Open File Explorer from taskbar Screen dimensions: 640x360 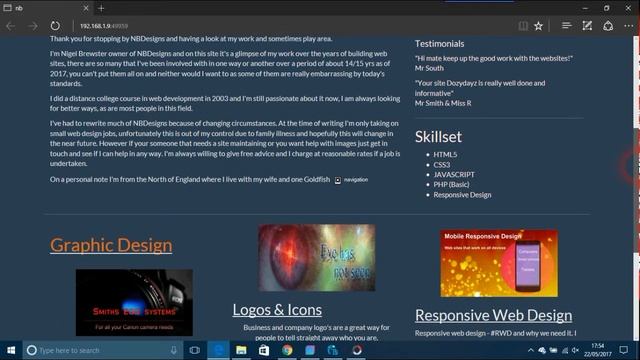(241, 350)
